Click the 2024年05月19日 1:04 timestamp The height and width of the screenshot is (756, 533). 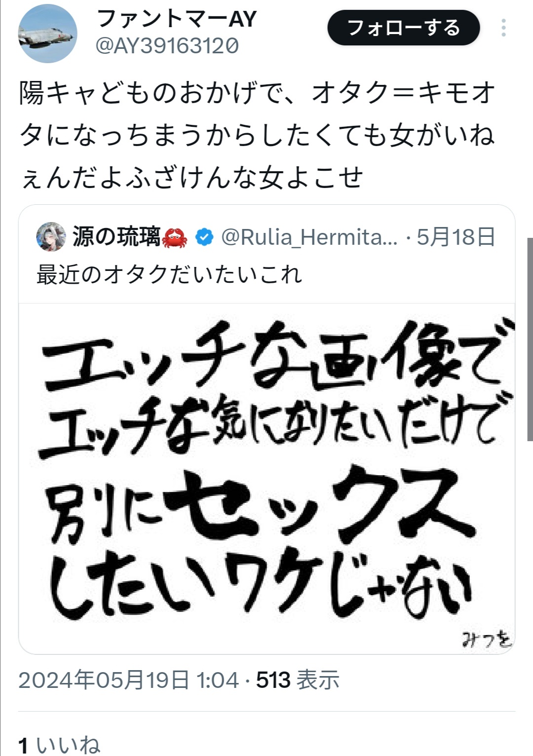point(128,680)
